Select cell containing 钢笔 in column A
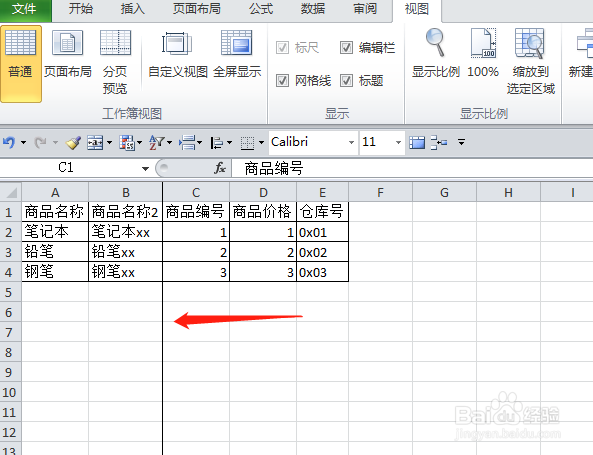 (55, 272)
